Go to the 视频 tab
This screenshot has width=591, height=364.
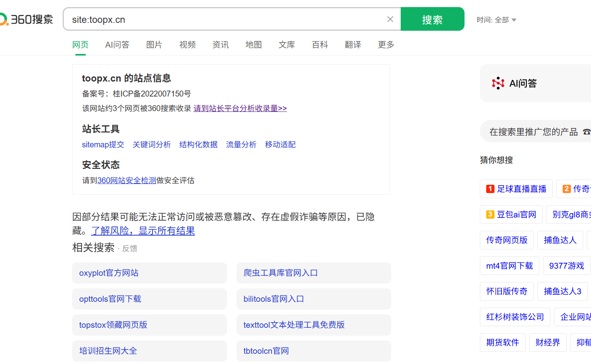[187, 45]
